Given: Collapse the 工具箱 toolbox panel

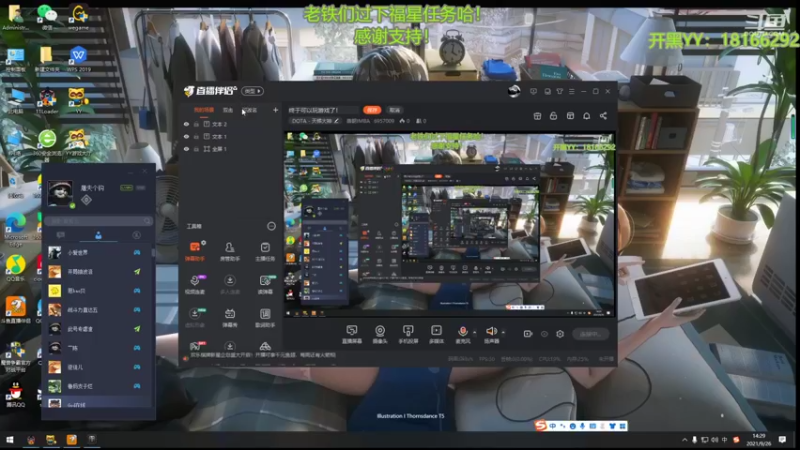Looking at the screenshot, I should (x=271, y=226).
